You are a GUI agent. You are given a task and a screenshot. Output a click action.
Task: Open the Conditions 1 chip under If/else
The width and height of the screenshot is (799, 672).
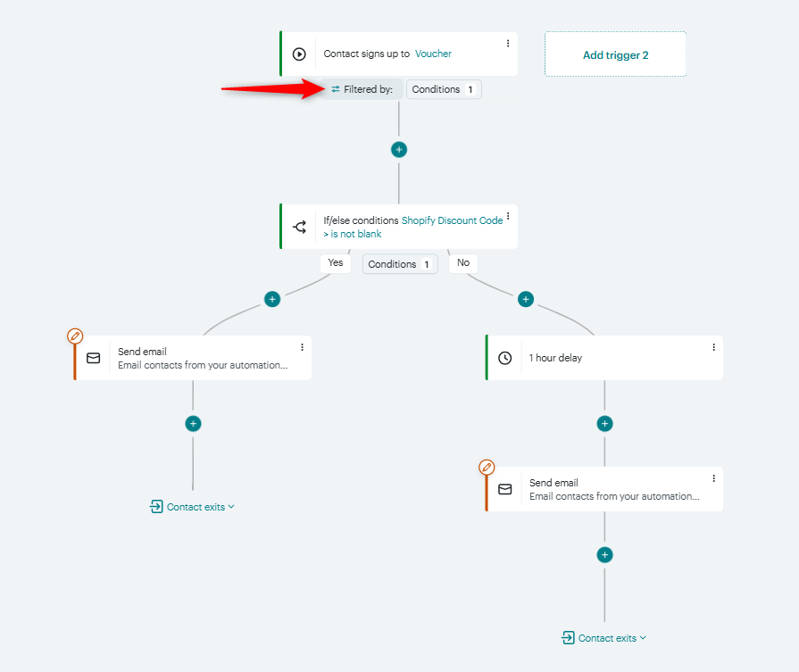[399, 263]
